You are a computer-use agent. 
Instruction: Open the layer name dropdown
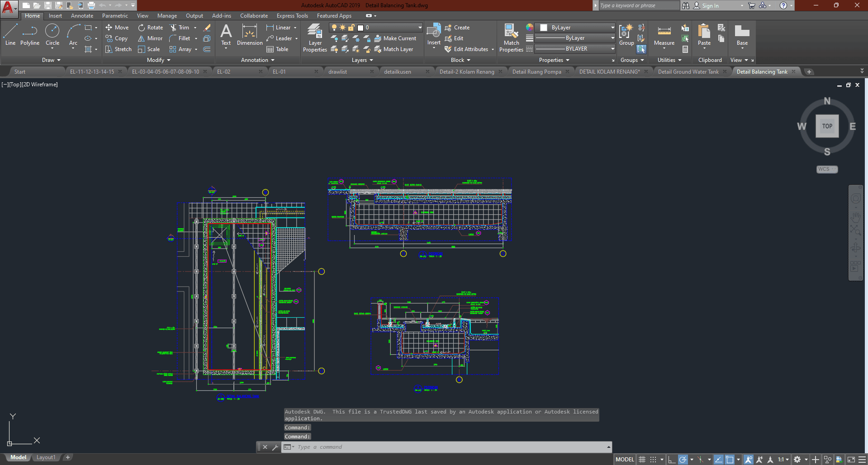tap(420, 28)
